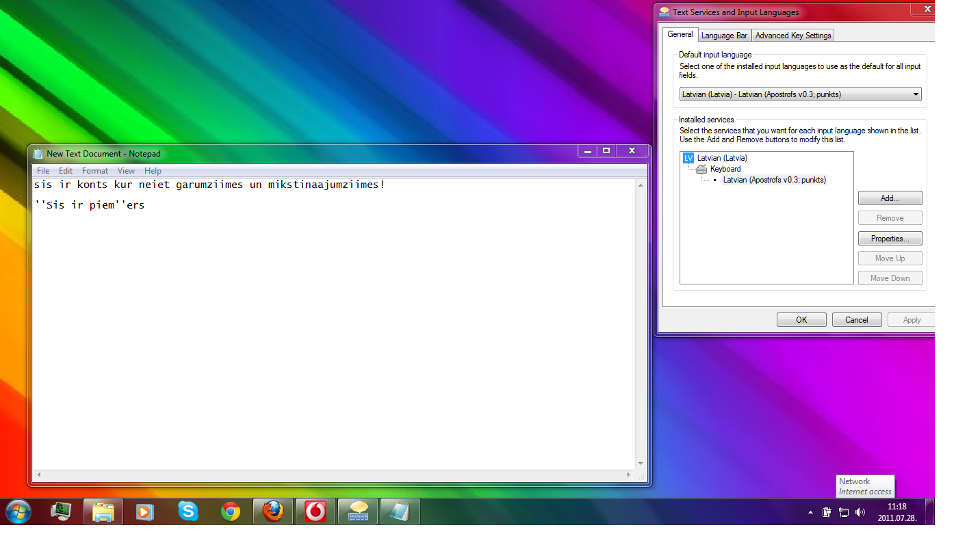Open Notepad Help menu
Viewport: 967px width, 560px height.
153,171
